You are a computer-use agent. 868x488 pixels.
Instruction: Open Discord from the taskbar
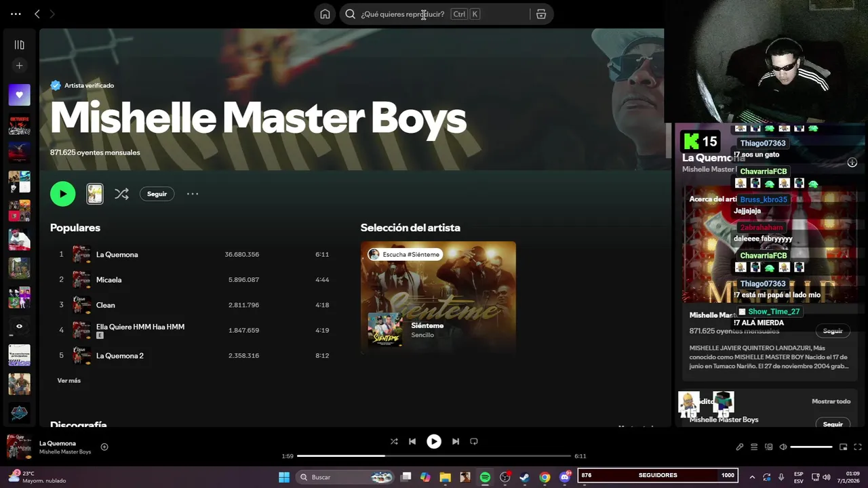coord(565,477)
